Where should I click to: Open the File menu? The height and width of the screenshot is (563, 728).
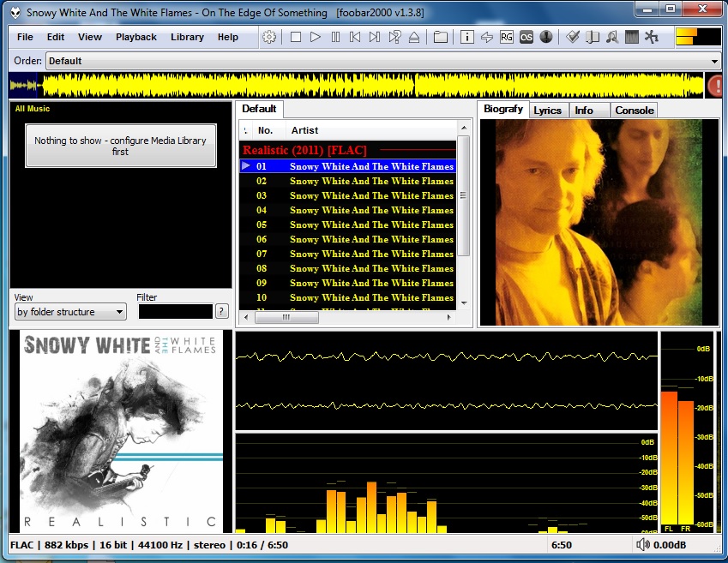coord(25,37)
